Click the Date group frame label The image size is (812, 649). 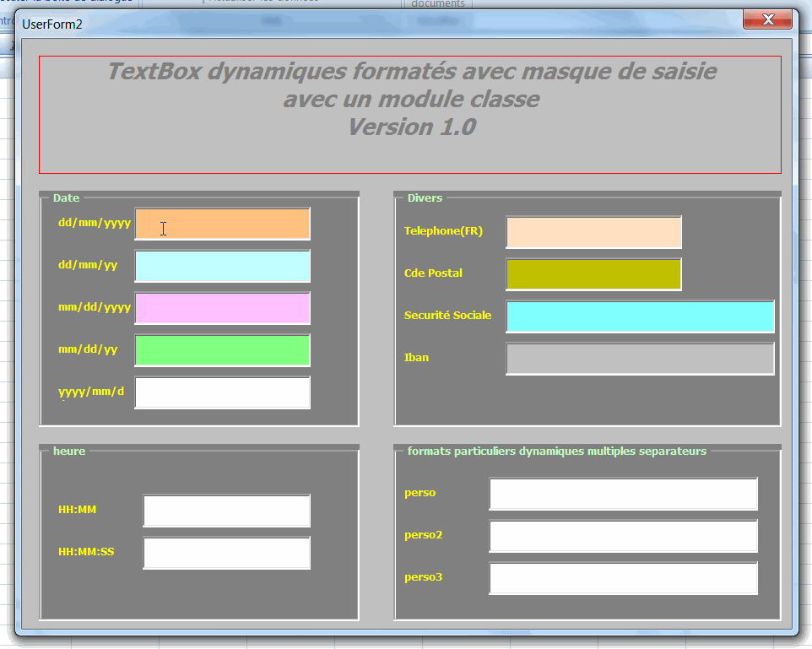pyautogui.click(x=66, y=198)
